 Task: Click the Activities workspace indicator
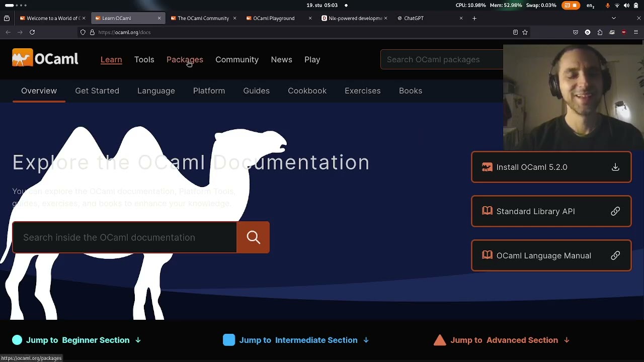point(16,6)
